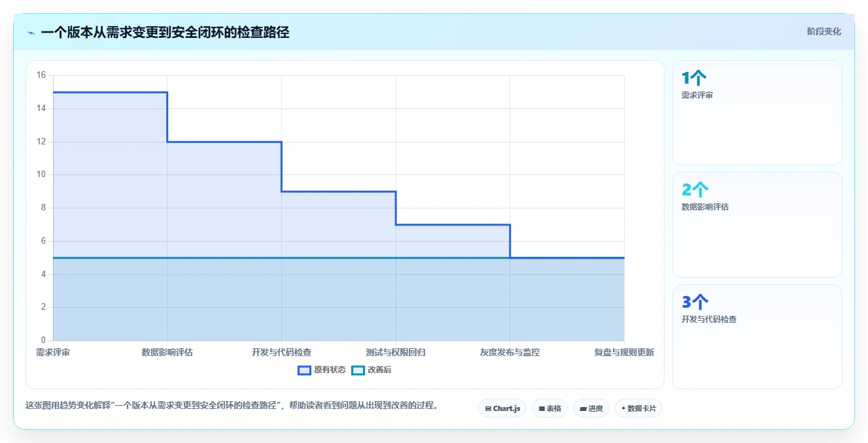Click the icon inside the 表格 chip

pyautogui.click(x=542, y=409)
